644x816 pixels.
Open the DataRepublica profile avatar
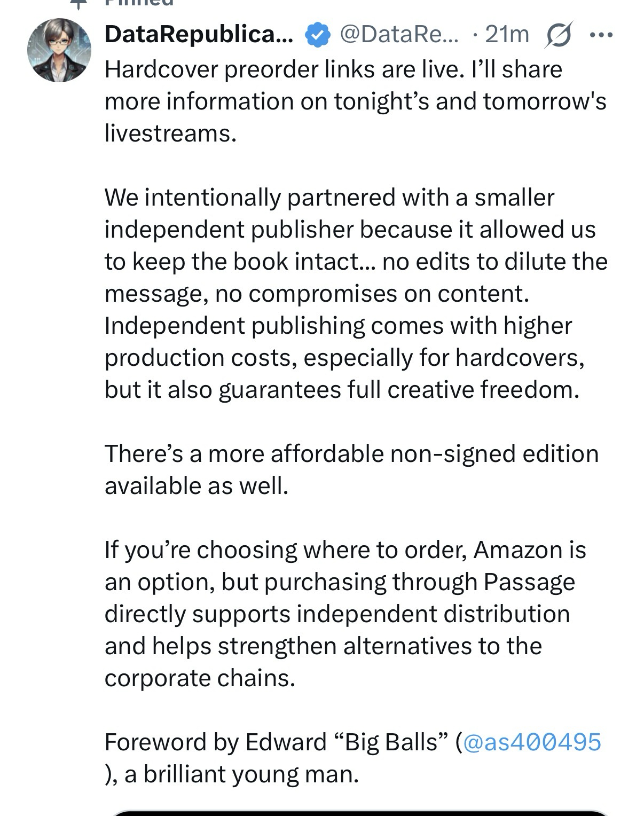click(59, 50)
